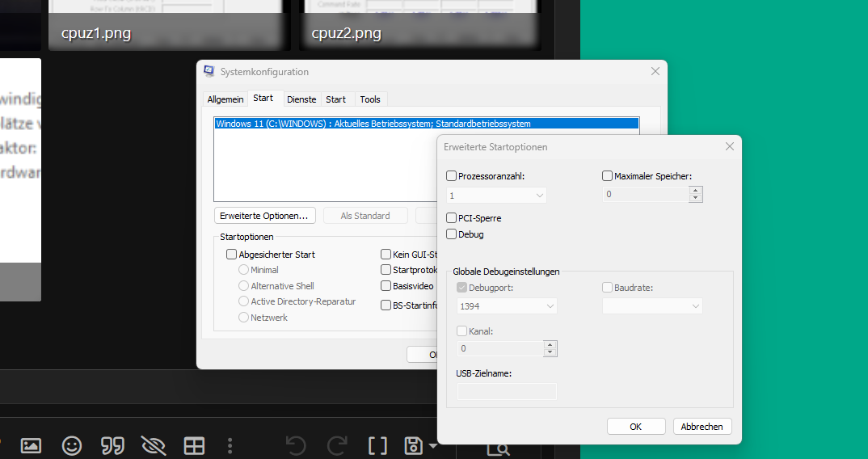The image size is (868, 459).
Task: Open the Baudrate dropdown
Action: (652, 306)
